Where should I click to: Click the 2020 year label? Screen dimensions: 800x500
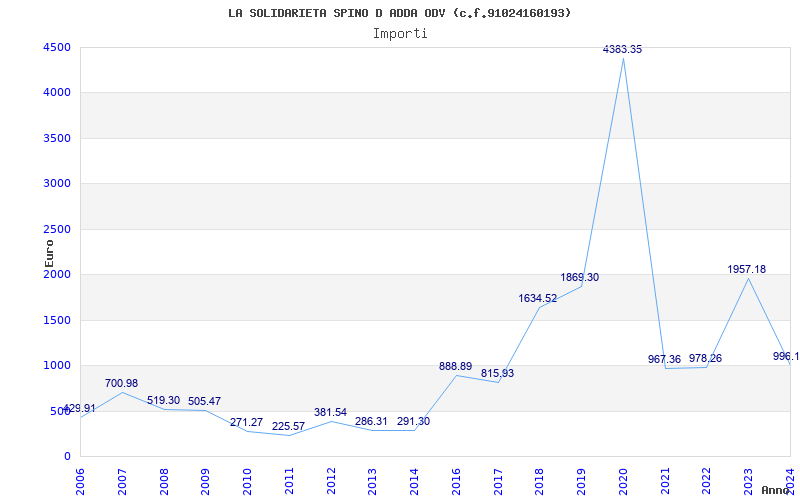(623, 482)
